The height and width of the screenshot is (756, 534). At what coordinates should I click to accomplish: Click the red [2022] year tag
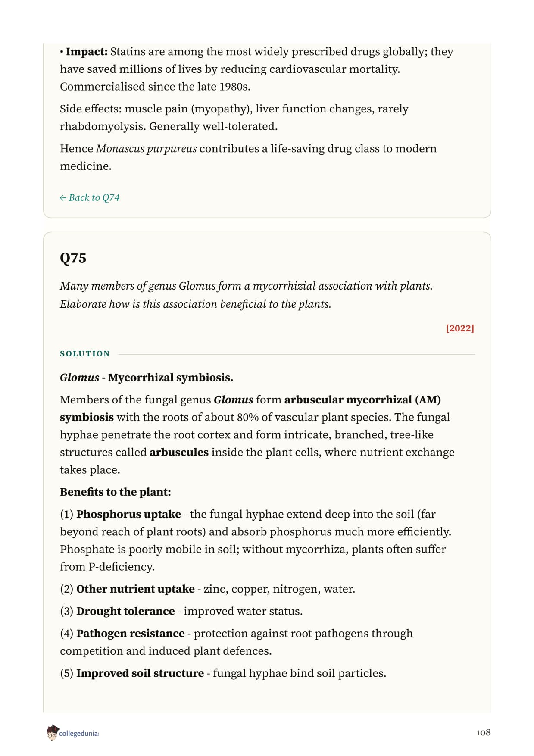click(460, 328)
